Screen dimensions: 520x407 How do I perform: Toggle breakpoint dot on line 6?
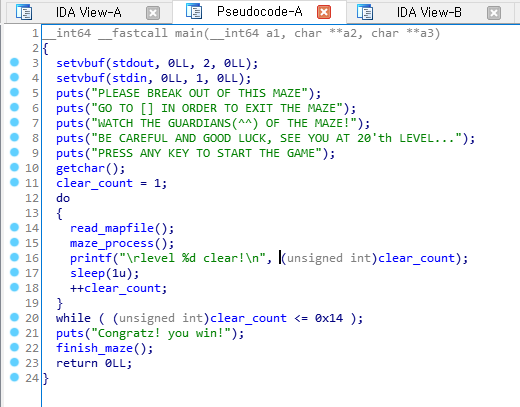(14, 107)
